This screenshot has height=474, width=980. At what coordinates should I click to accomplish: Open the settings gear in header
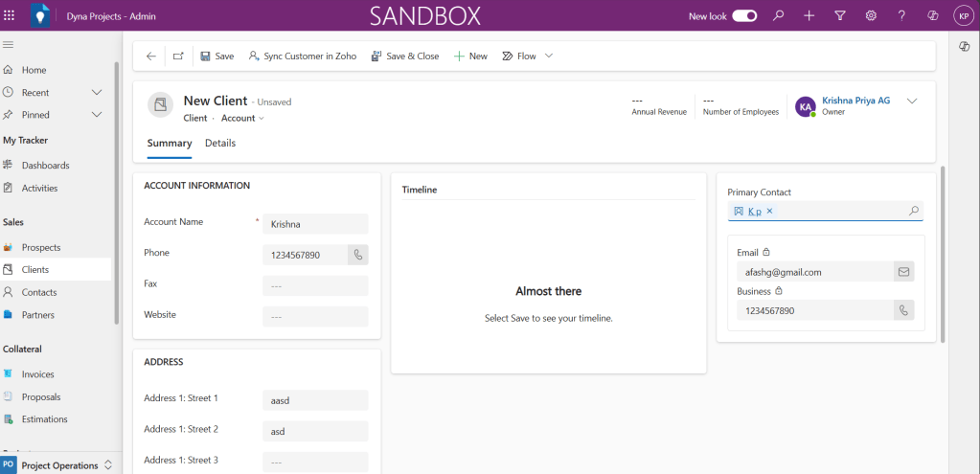coord(871,16)
